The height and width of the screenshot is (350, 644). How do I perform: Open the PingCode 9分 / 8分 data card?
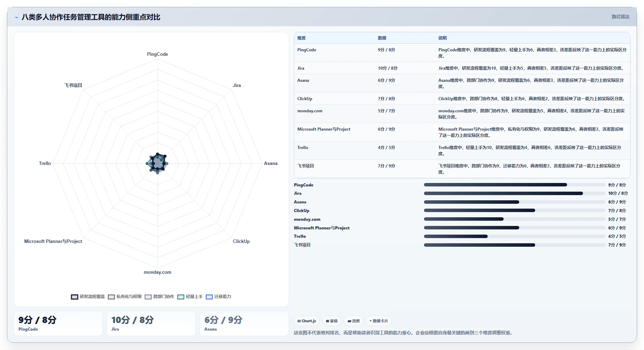tap(58, 323)
